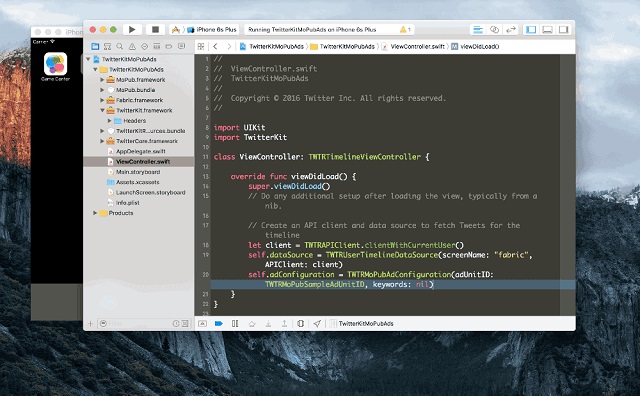Click the yellow warning indicator in activity bar
640x396 pixels.
point(405,29)
